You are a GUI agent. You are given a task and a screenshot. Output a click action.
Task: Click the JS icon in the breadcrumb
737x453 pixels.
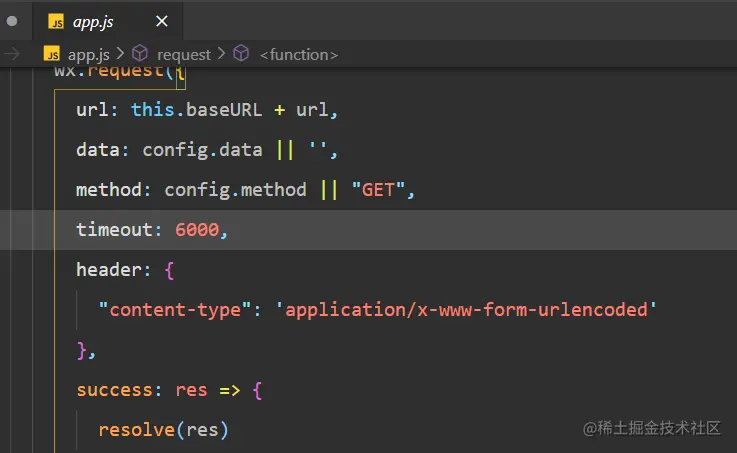tap(52, 54)
